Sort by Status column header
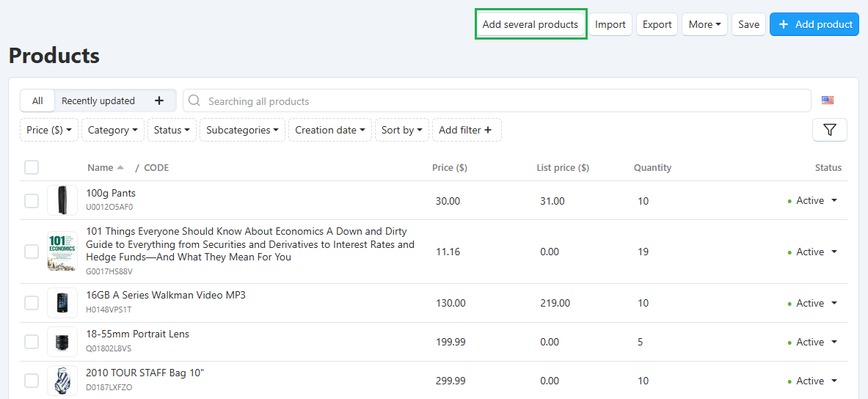The height and width of the screenshot is (399, 868). click(x=828, y=168)
